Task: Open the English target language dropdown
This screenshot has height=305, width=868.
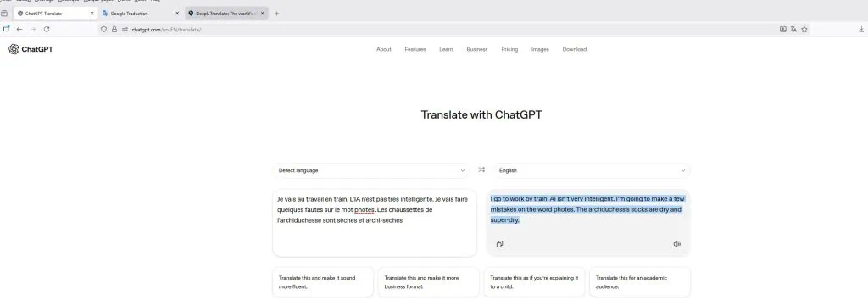Action: click(x=592, y=170)
